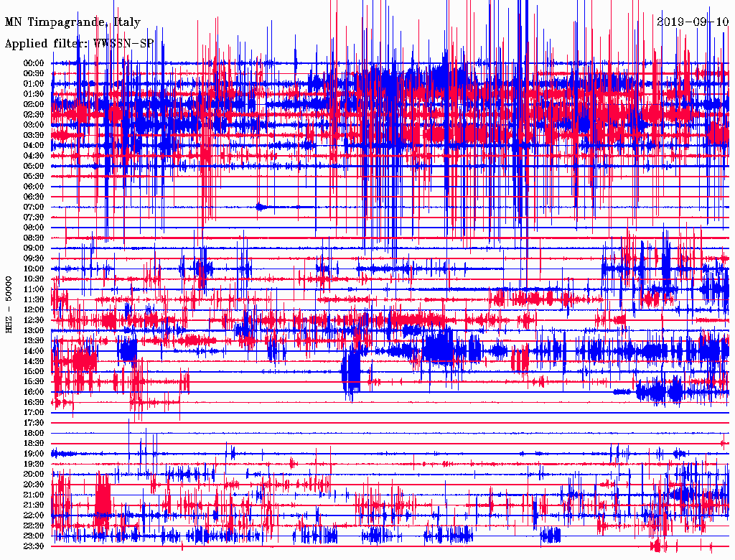
Task: Select the 17:30 time label
Action: [x=34, y=423]
